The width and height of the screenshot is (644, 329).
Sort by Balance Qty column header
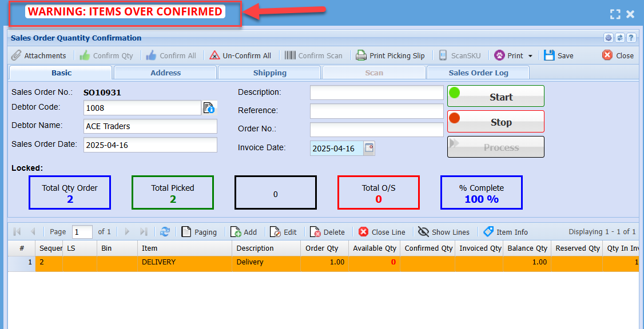527,248
